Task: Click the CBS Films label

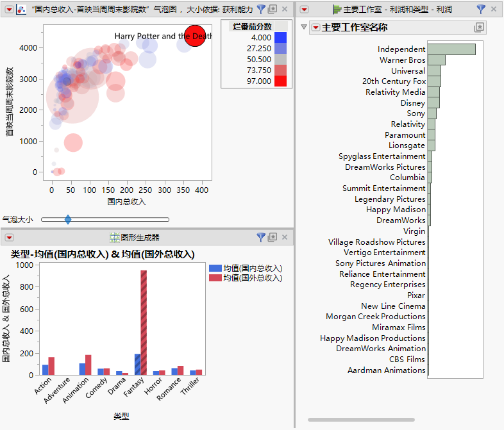Action: [x=407, y=360]
